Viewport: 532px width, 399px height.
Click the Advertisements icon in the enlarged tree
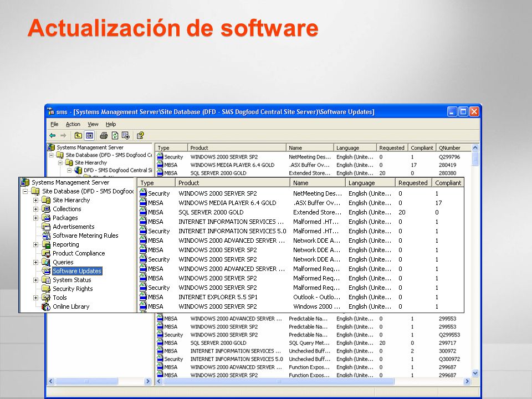(x=46, y=227)
